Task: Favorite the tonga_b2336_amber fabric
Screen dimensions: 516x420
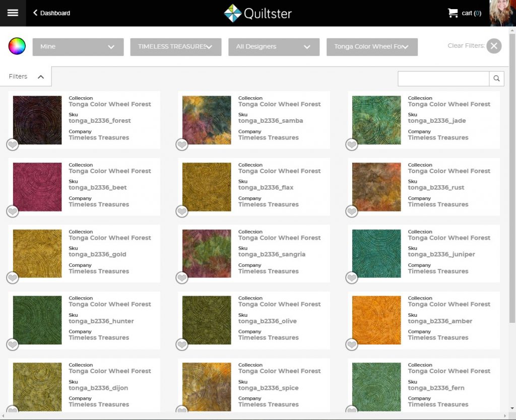Action: coord(351,344)
